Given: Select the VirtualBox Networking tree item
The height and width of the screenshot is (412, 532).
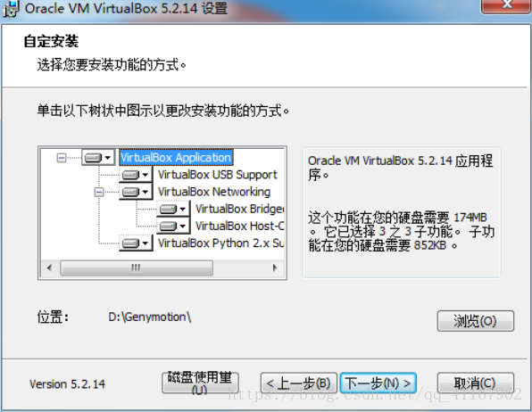Looking at the screenshot, I should tap(214, 192).
